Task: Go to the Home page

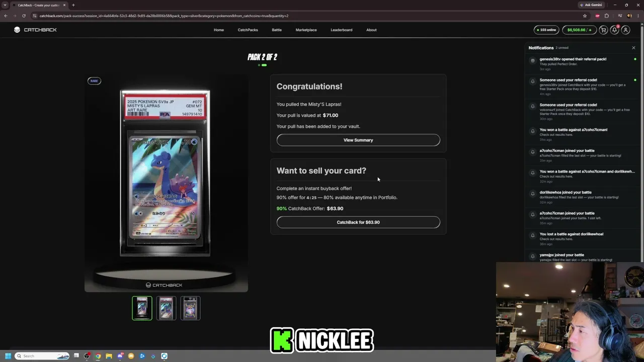Action: click(219, 30)
